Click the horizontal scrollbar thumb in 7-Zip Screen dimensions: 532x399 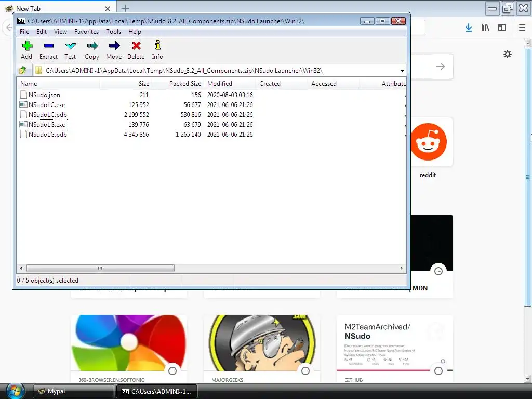coord(100,268)
